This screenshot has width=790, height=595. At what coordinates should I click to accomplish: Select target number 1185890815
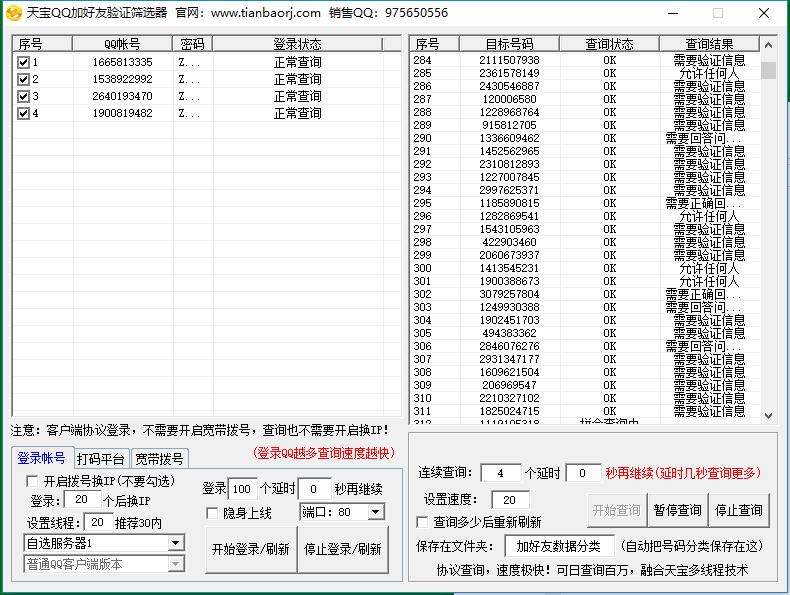coord(509,204)
